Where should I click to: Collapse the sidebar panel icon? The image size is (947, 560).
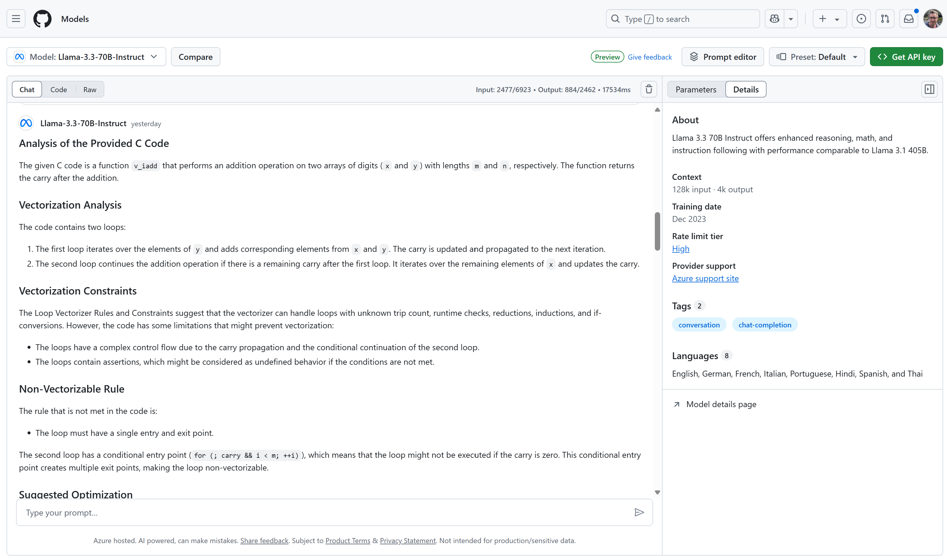coord(929,89)
